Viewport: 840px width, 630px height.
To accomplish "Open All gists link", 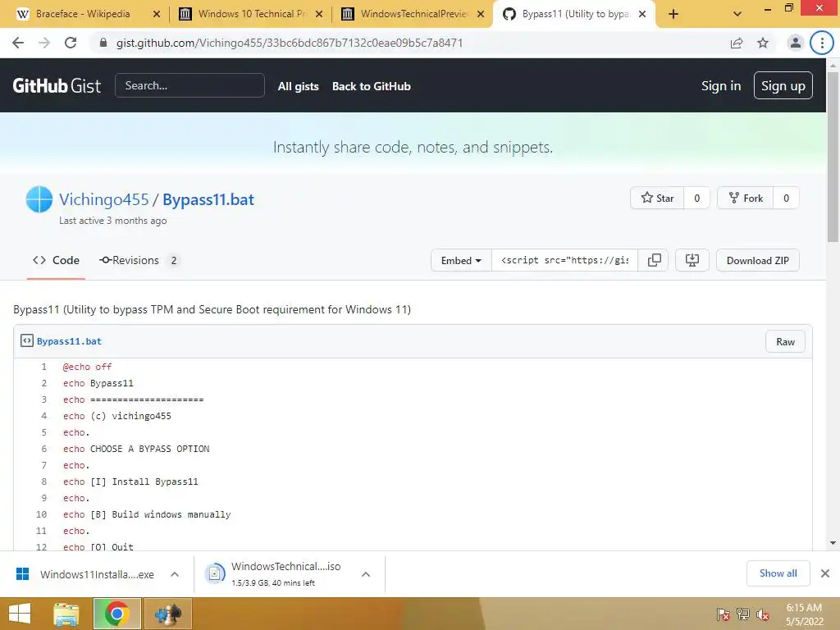I will point(298,86).
